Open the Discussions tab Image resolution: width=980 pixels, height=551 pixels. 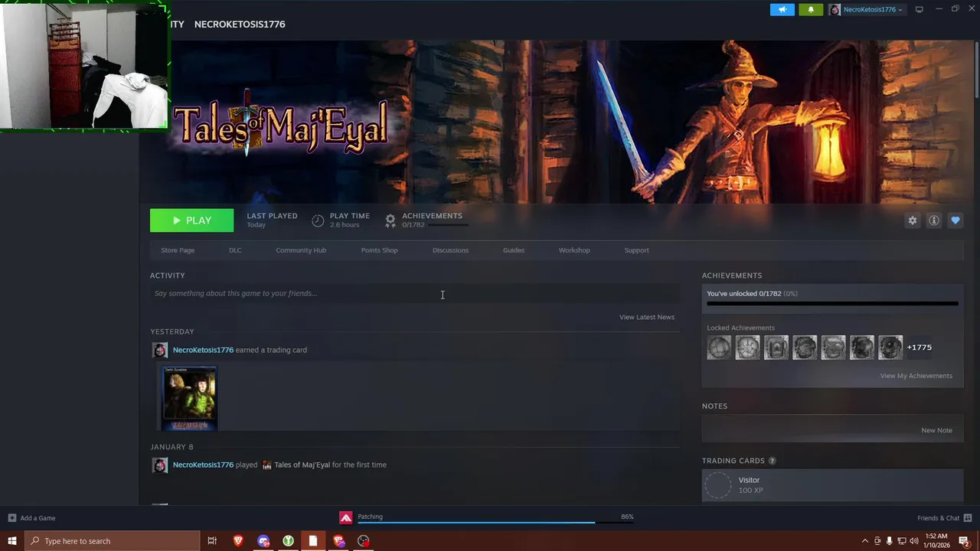click(450, 250)
